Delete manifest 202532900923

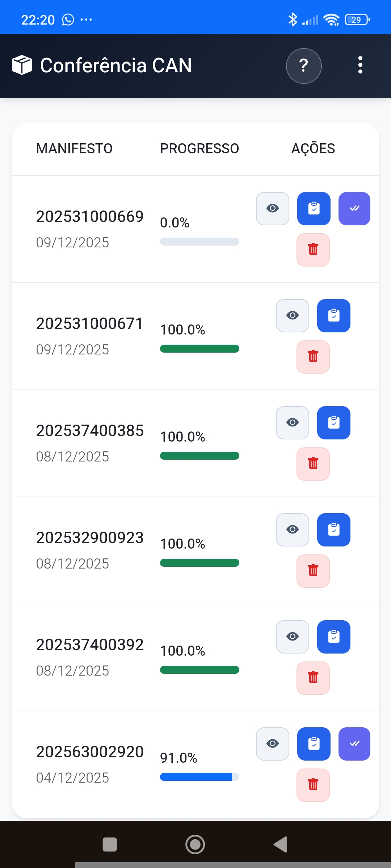pos(313,571)
